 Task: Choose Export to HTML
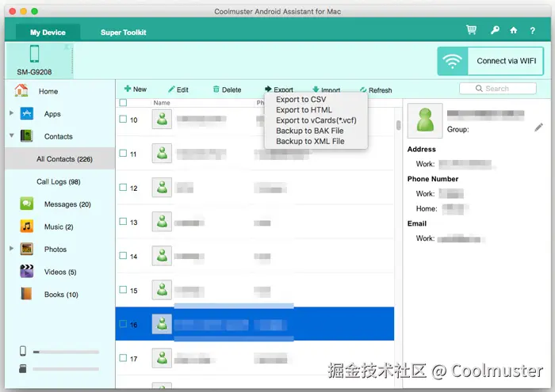(x=304, y=110)
